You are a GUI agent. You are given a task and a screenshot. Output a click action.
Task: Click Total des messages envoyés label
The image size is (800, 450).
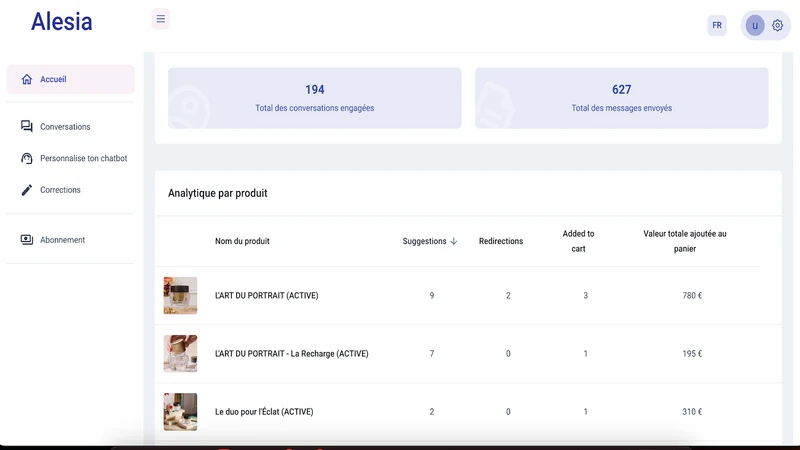click(621, 108)
